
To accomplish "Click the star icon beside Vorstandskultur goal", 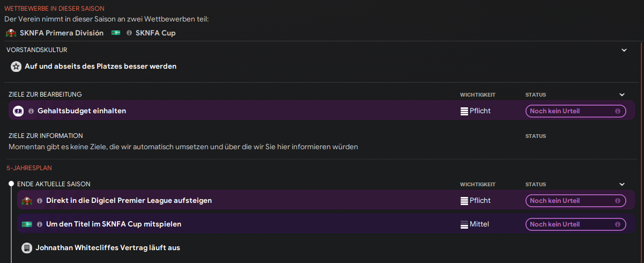I will tap(16, 67).
